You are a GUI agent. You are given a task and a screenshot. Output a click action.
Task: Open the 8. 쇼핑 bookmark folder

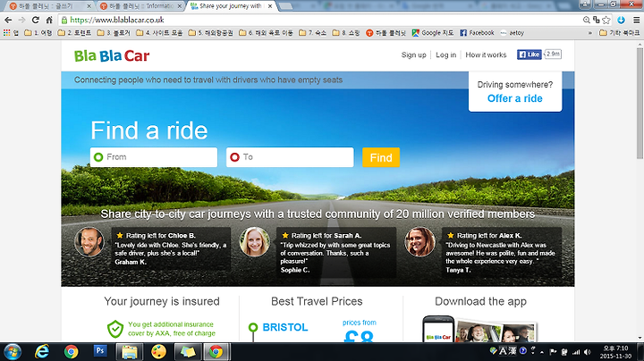pyautogui.click(x=345, y=33)
